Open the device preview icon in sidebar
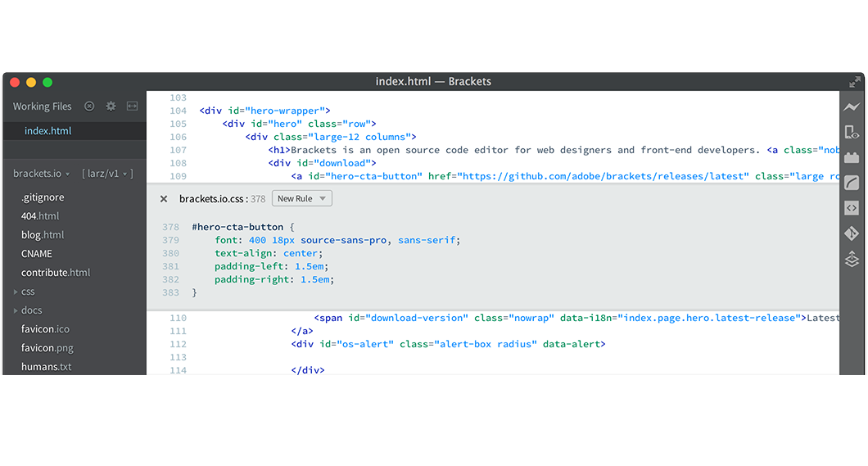868x466 pixels. point(852,133)
